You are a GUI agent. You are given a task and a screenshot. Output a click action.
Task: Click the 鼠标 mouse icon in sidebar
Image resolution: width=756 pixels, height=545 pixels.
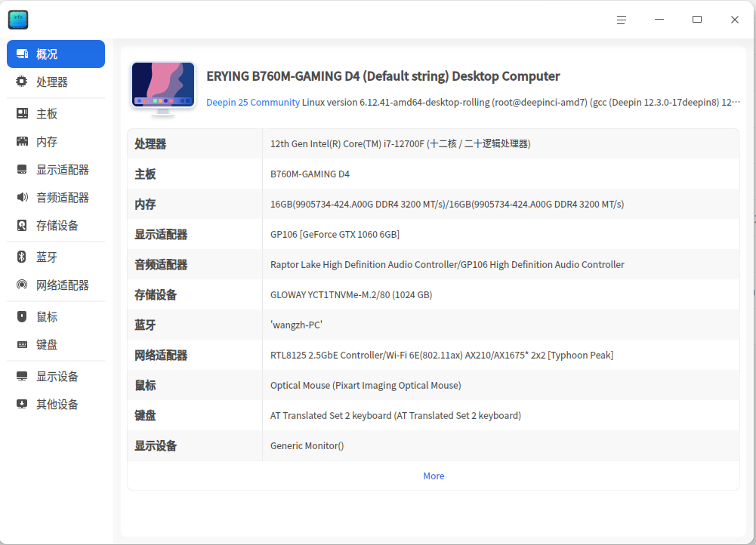pyautogui.click(x=22, y=316)
